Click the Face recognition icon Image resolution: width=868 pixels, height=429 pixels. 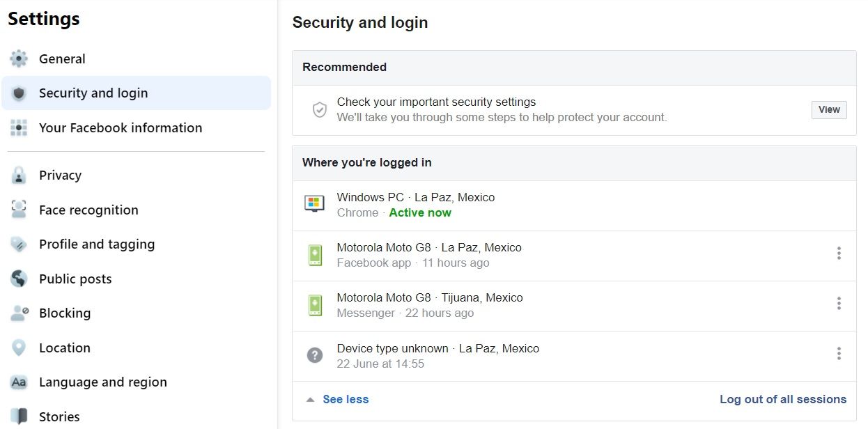(x=19, y=210)
